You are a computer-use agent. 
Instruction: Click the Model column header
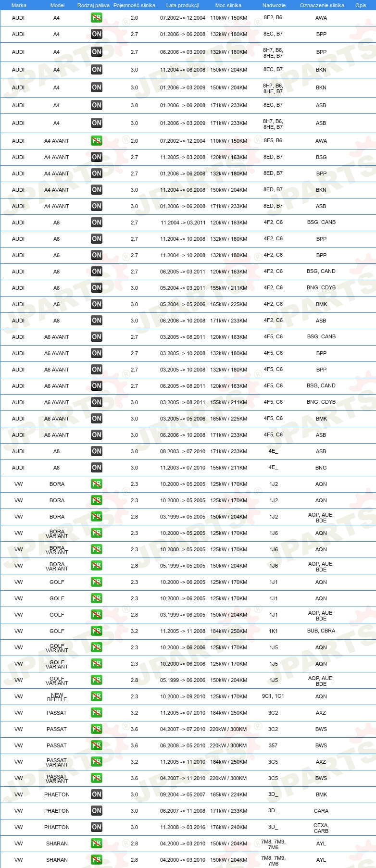coord(57,5)
